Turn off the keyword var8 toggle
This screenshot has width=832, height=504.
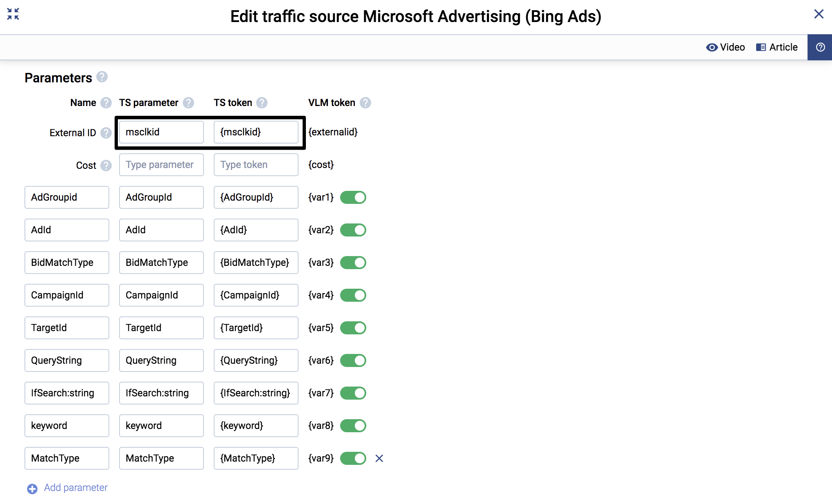[x=353, y=426]
